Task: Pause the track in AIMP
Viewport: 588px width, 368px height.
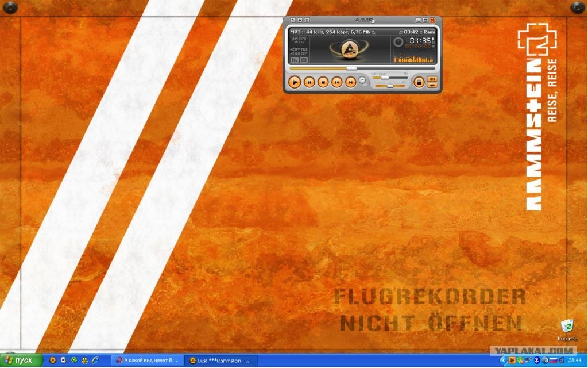Action: click(x=310, y=82)
